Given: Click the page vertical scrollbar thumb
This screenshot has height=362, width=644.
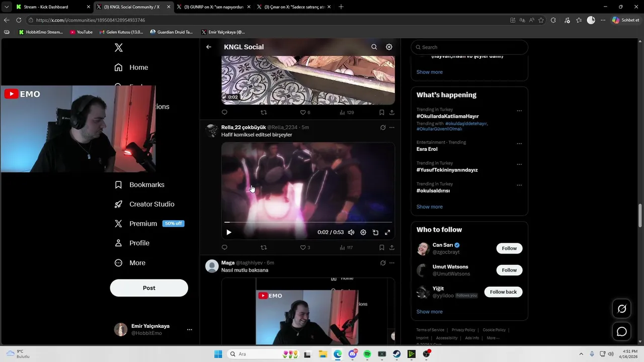Looking at the screenshot, I should point(640,216).
